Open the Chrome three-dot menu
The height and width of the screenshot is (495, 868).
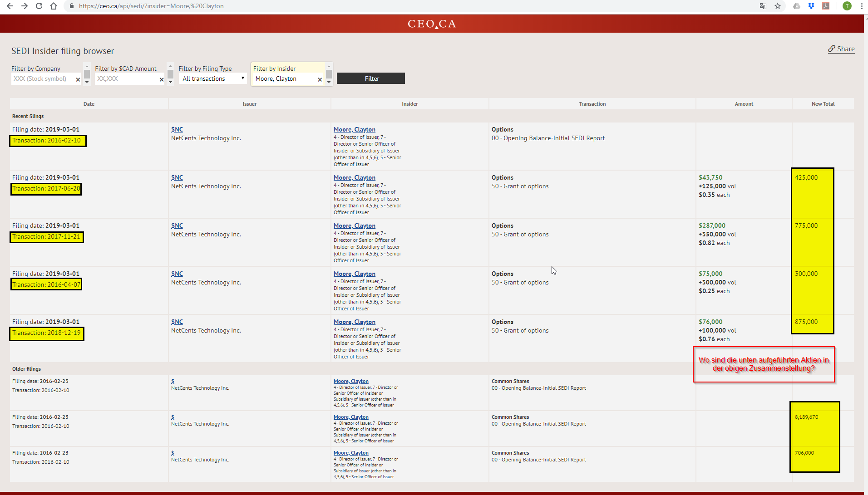(x=862, y=6)
